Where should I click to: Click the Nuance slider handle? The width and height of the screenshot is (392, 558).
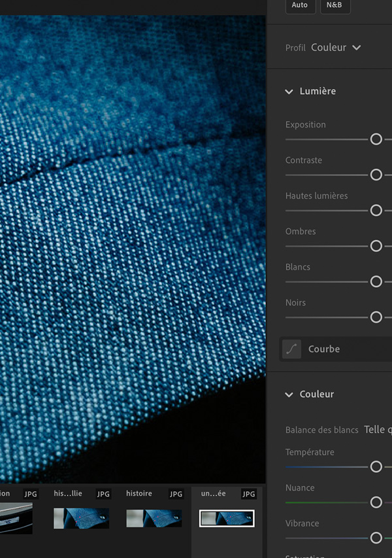376,502
